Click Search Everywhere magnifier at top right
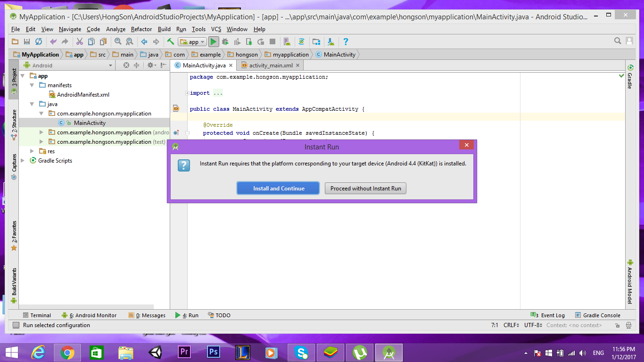Screen dimensions: 644x362 pos(618,41)
